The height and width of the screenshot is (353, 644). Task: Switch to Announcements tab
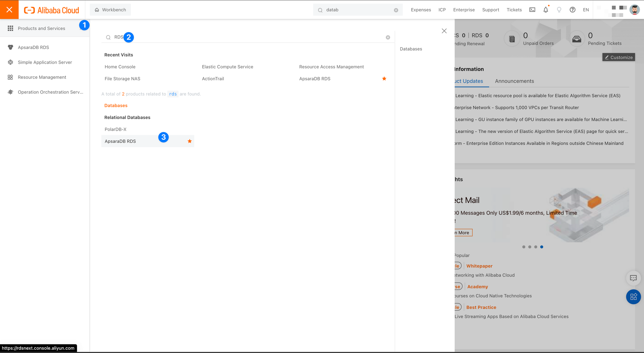coord(514,81)
